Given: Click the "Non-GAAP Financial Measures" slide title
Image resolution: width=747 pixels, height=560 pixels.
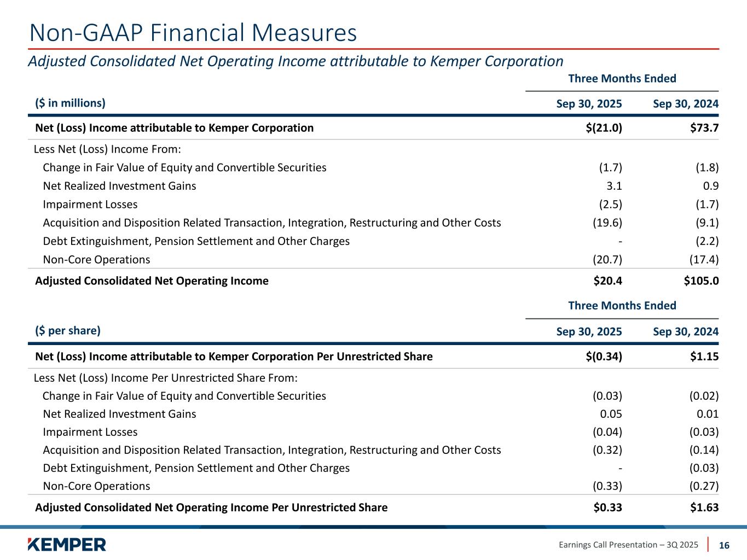Looking at the screenshot, I should click(x=193, y=33).
